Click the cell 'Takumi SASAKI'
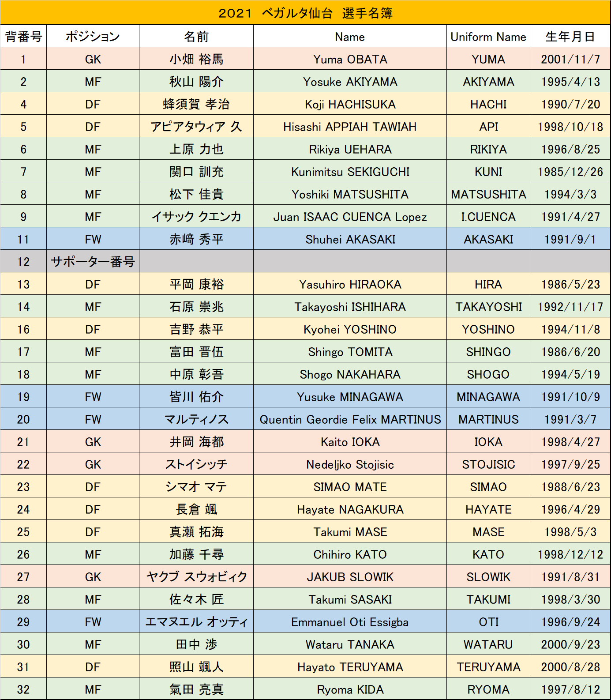 click(350, 599)
